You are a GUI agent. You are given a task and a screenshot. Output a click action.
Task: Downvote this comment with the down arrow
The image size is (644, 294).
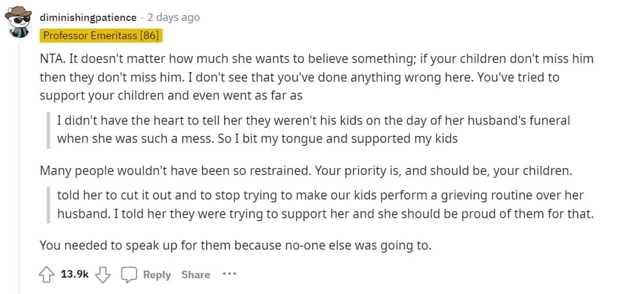[103, 274]
